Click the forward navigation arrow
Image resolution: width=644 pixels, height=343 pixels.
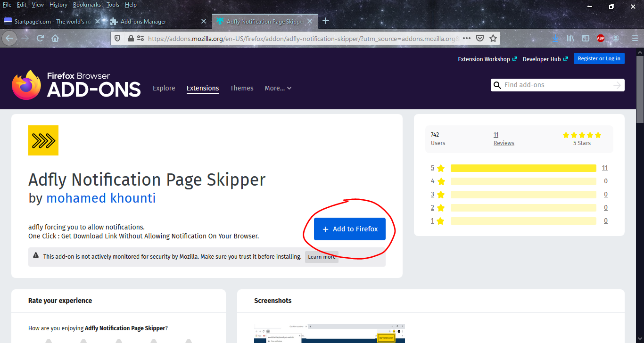click(25, 38)
